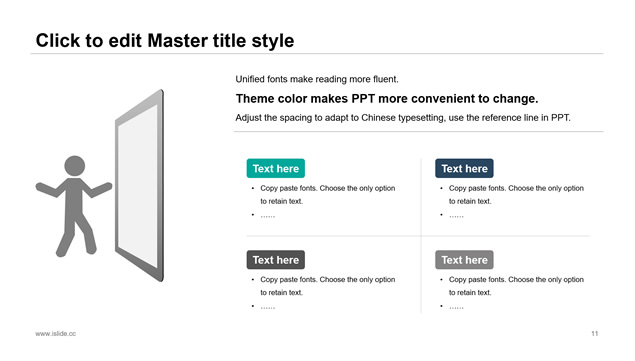Click the person figure's round head

(x=75, y=166)
